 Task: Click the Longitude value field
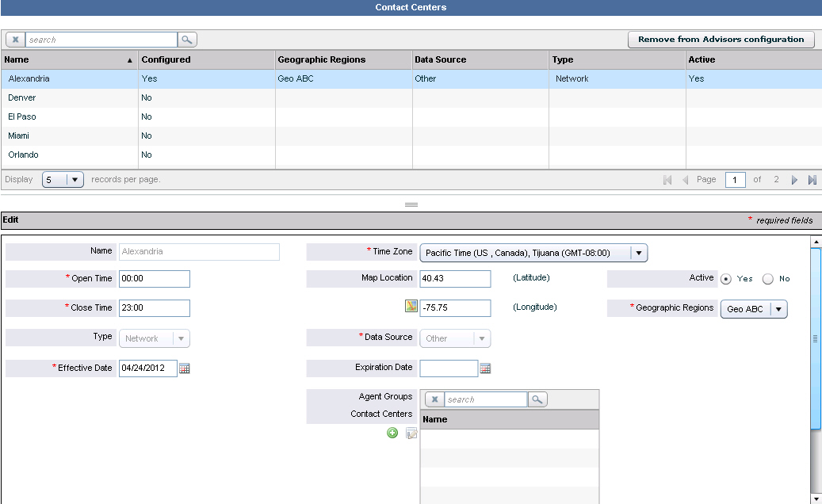click(x=455, y=308)
